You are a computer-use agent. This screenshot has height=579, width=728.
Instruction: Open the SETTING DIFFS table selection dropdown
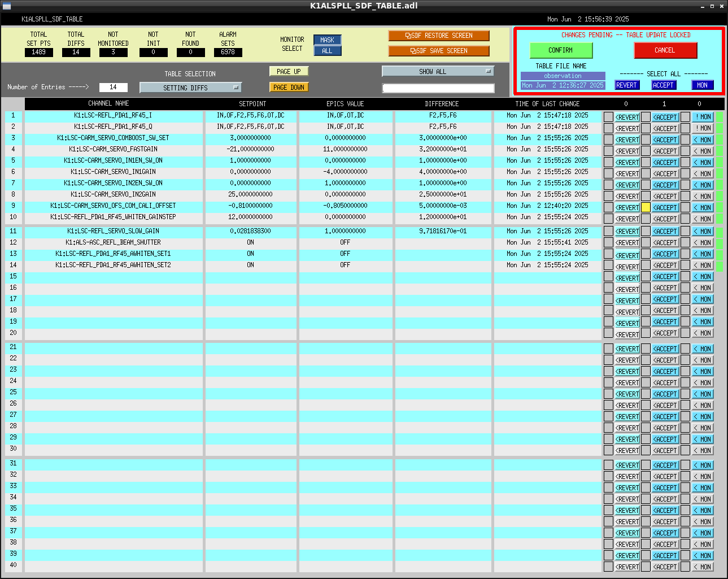191,88
